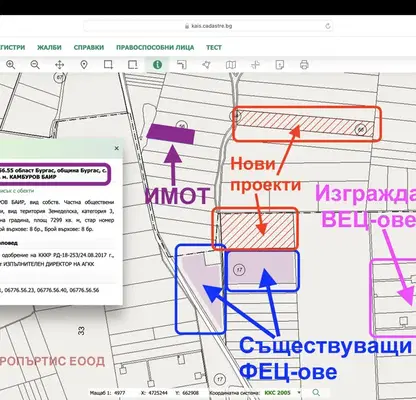Open the ЖАЛБИ menu
The width and height of the screenshot is (416, 400).
[x=49, y=47]
